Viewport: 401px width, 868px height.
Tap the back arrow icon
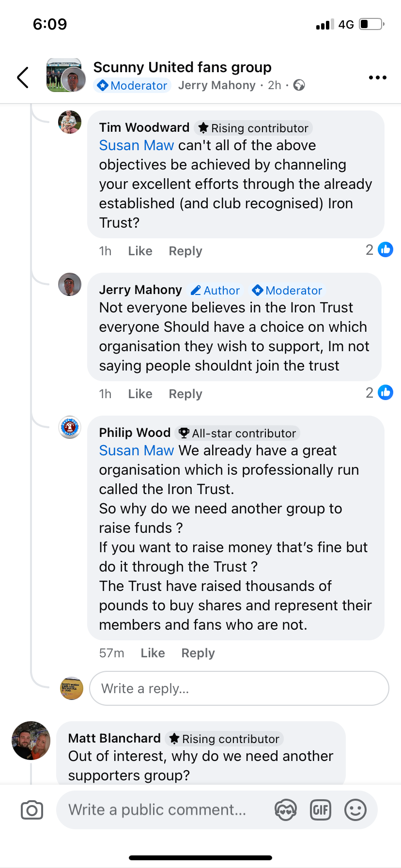pyautogui.click(x=23, y=77)
